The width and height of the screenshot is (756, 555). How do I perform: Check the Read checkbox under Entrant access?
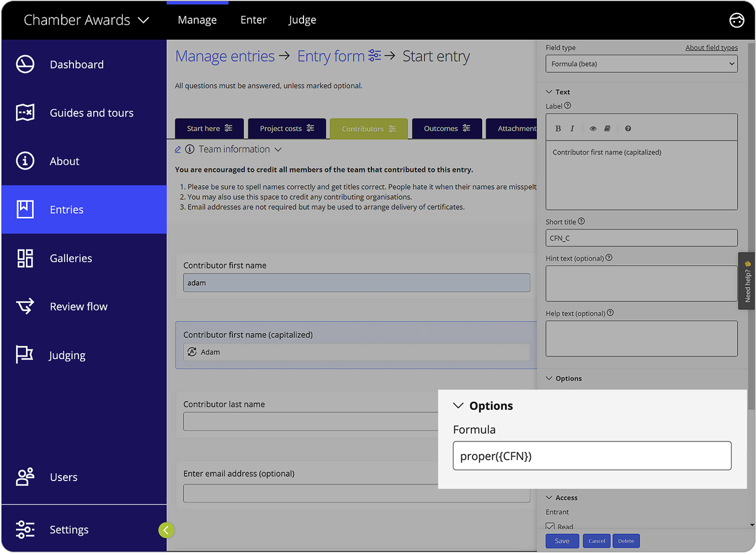550,526
